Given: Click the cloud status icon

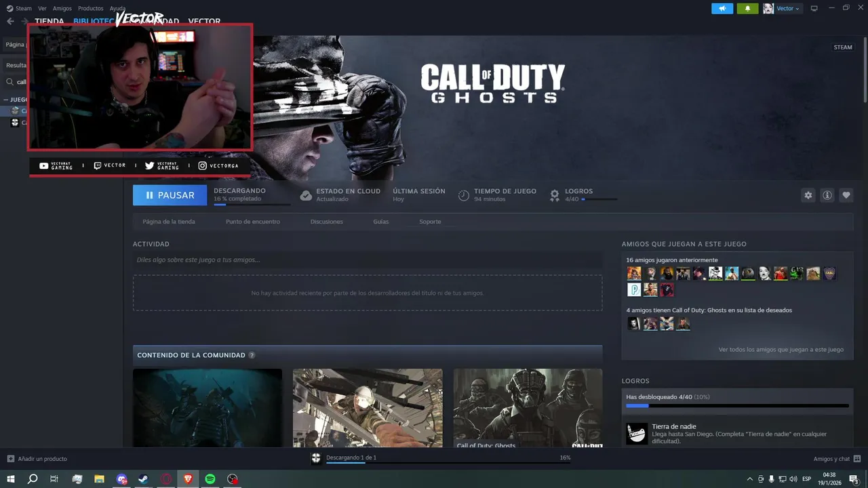Looking at the screenshot, I should [x=306, y=195].
